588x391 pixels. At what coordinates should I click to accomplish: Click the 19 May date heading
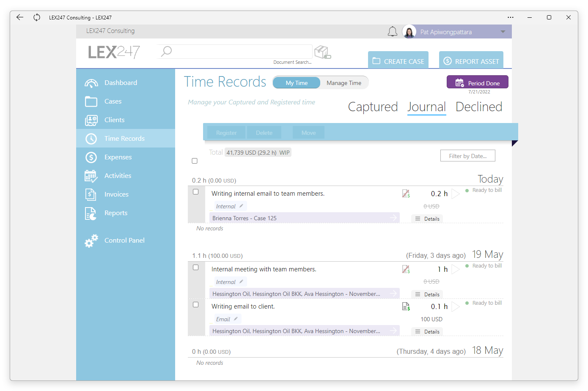[487, 254]
